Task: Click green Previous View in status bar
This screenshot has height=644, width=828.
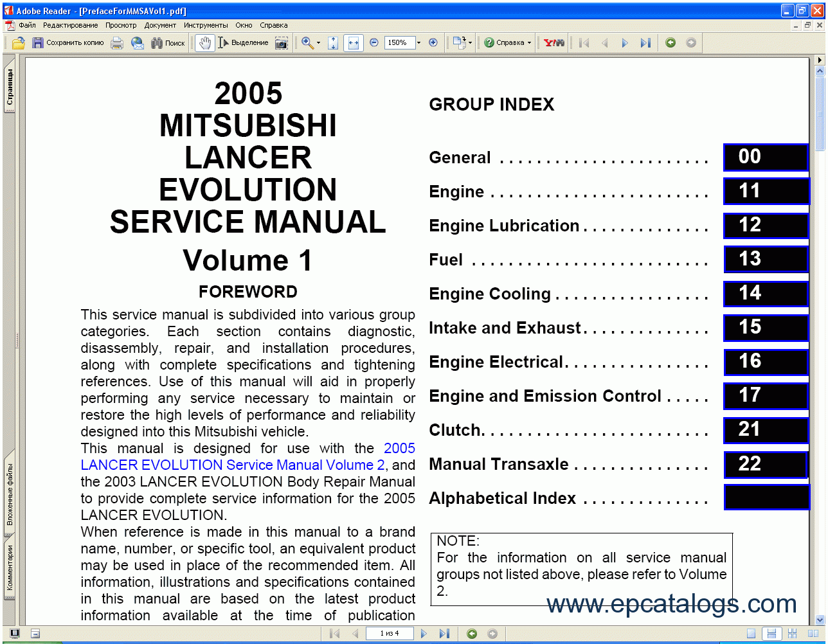Action: [x=472, y=633]
